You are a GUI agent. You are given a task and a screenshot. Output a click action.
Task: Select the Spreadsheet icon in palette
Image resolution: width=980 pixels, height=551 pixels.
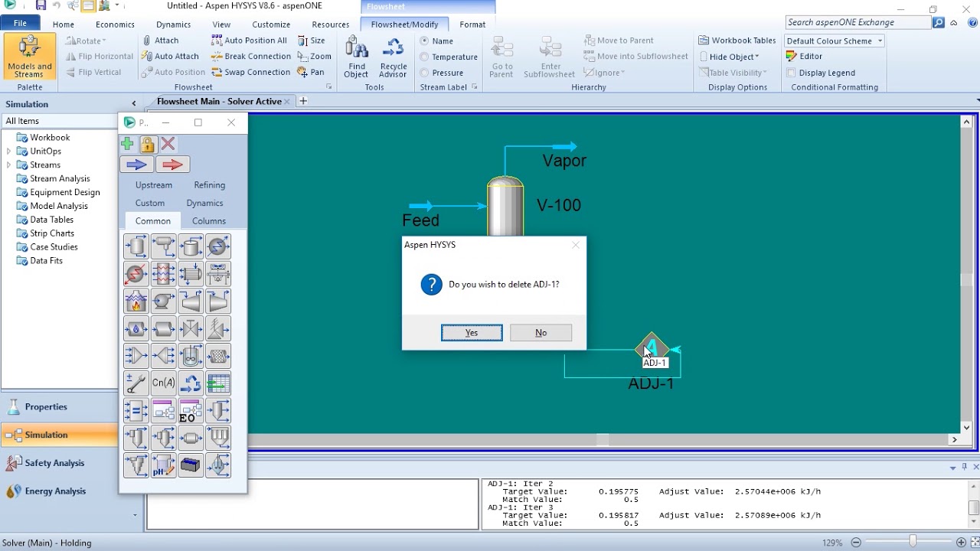coord(218,383)
